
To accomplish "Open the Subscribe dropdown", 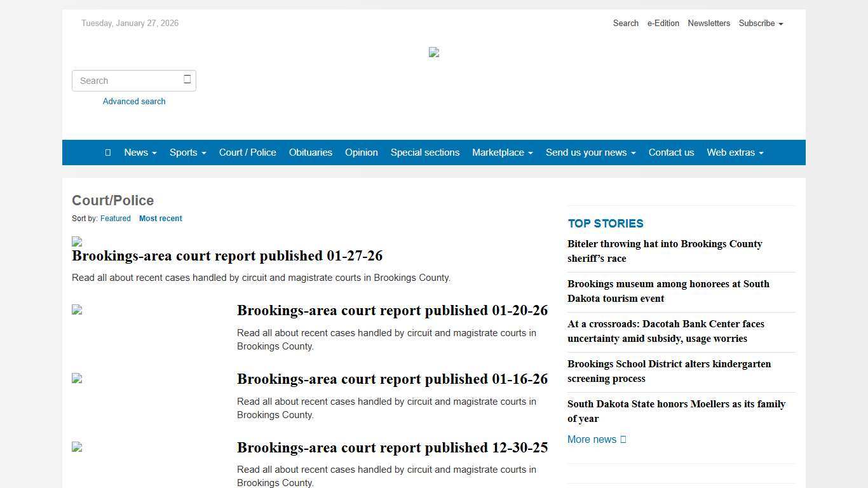I will pos(760,24).
